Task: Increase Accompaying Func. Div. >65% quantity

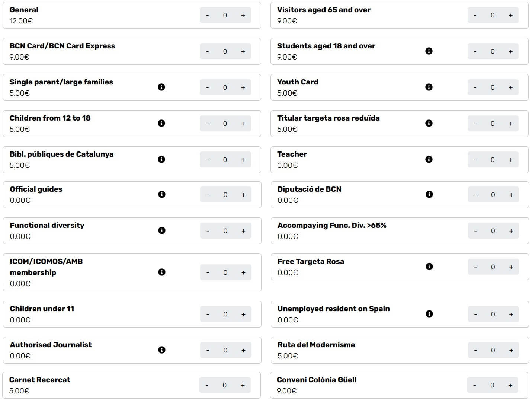Action: pos(511,231)
